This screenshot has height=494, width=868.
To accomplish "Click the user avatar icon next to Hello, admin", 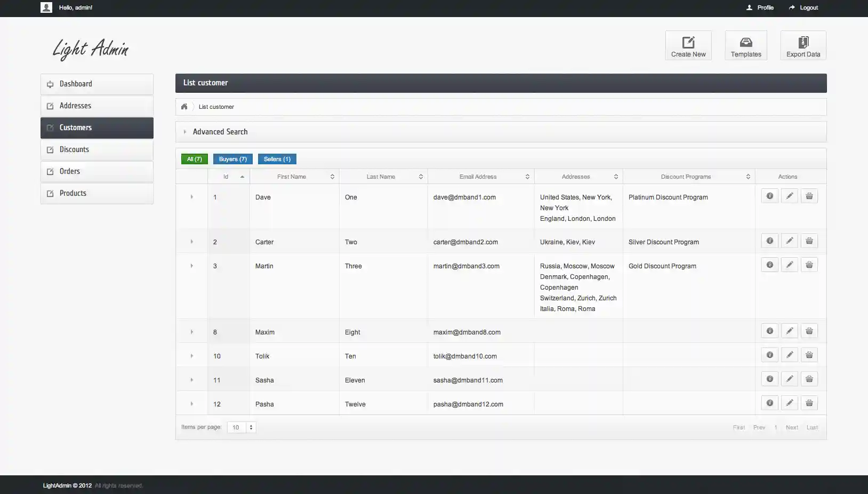I will [46, 7].
